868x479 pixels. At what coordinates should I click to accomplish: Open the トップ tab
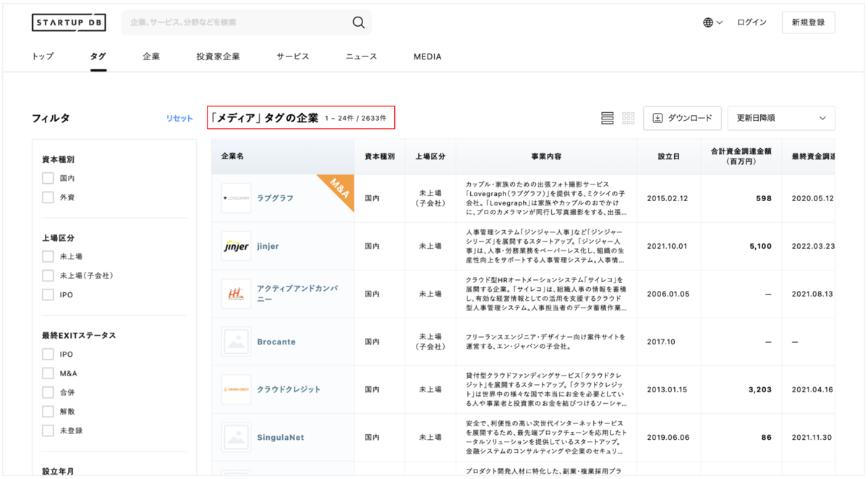[43, 56]
